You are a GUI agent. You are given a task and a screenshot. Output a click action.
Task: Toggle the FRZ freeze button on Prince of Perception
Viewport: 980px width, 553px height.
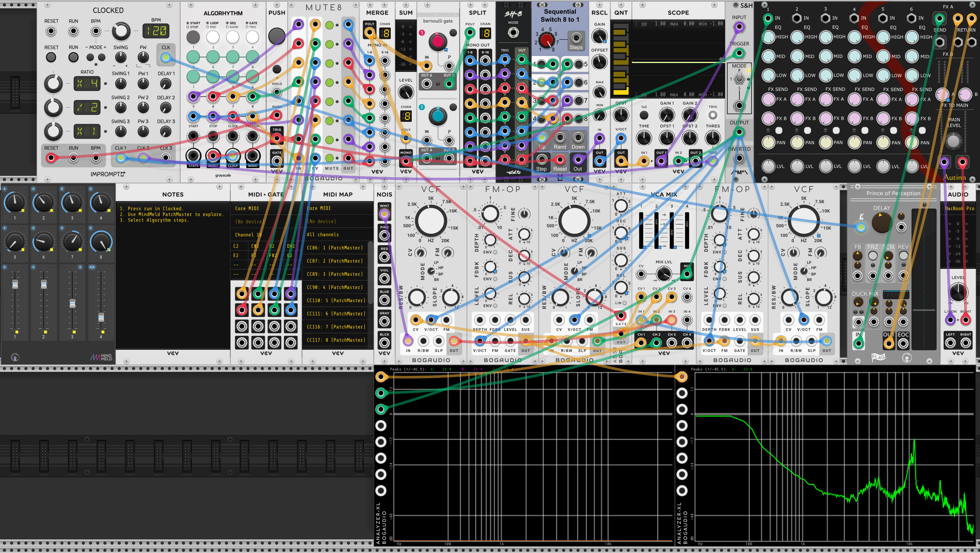872,255
